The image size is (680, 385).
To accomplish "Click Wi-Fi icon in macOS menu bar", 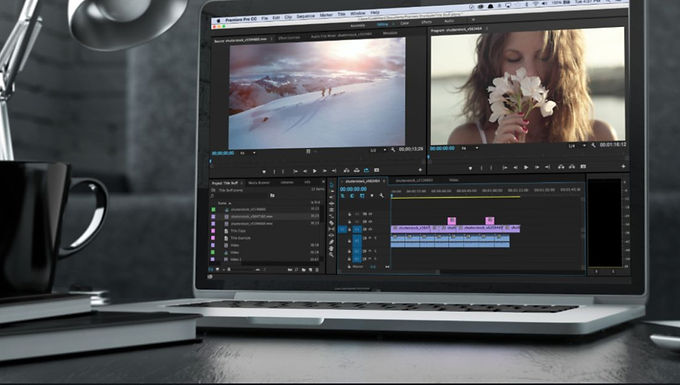I will tap(536, 4).
